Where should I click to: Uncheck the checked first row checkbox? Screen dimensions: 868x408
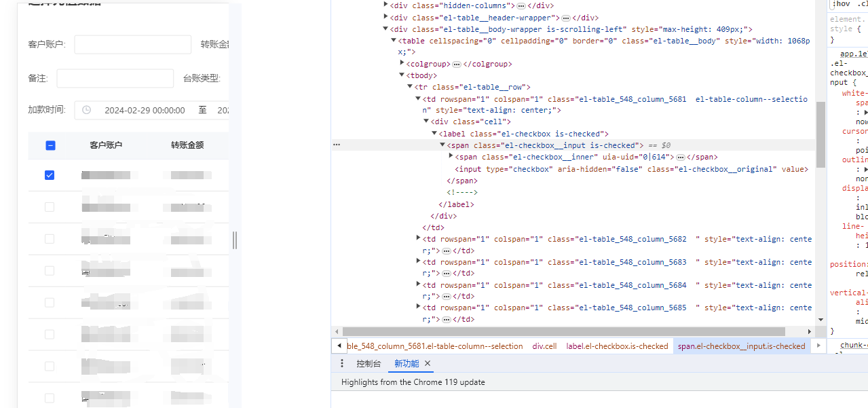tap(50, 175)
